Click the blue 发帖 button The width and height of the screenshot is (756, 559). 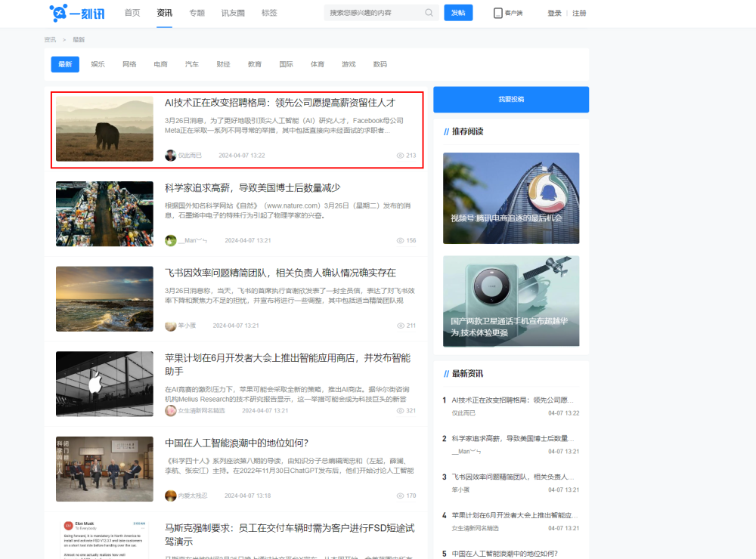tap(458, 13)
